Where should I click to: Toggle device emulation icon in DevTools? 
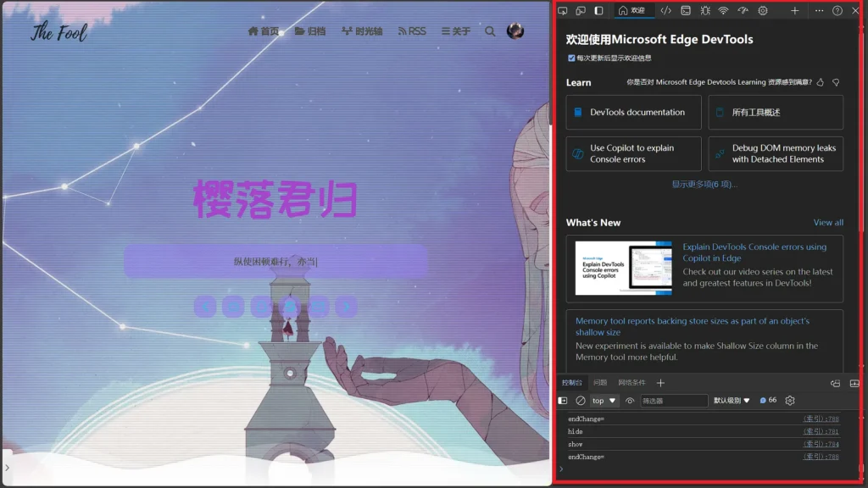[x=581, y=10]
